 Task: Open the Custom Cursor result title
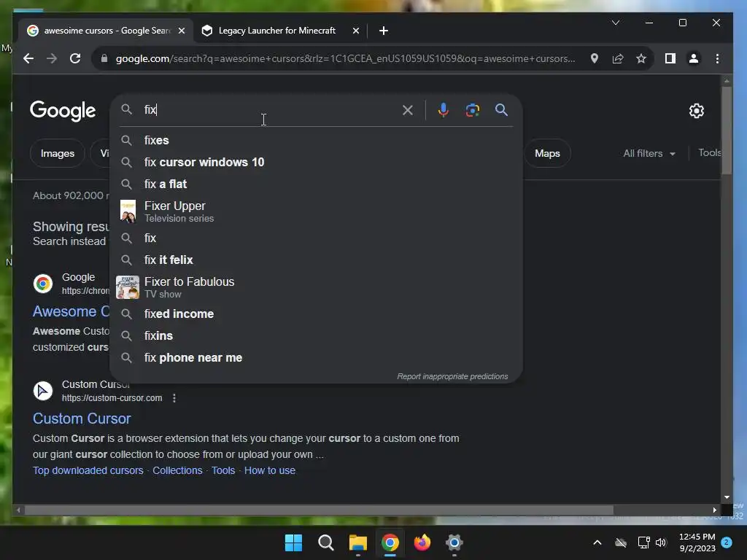[82, 419]
